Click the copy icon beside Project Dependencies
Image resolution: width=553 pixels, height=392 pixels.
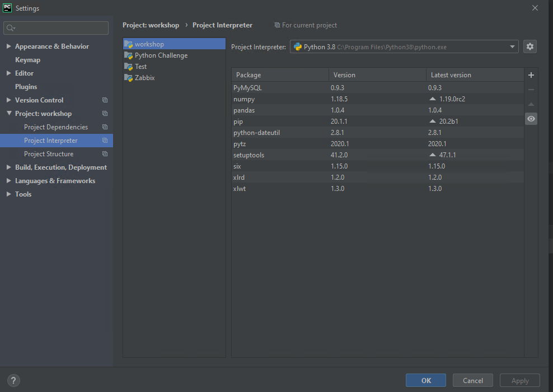click(x=105, y=127)
